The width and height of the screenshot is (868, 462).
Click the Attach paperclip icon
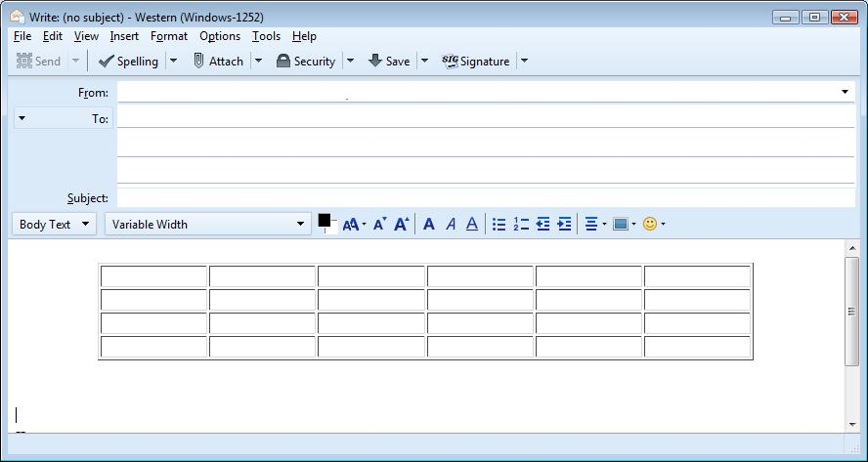tap(198, 61)
